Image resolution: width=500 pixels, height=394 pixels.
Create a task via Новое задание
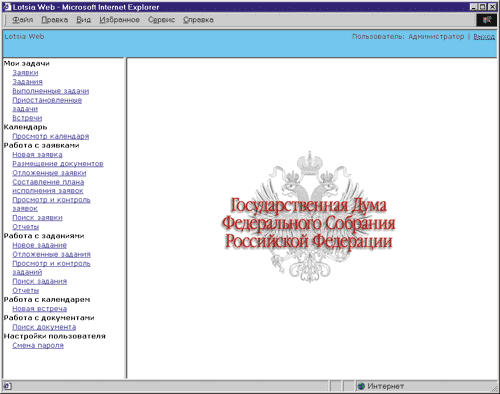point(40,245)
